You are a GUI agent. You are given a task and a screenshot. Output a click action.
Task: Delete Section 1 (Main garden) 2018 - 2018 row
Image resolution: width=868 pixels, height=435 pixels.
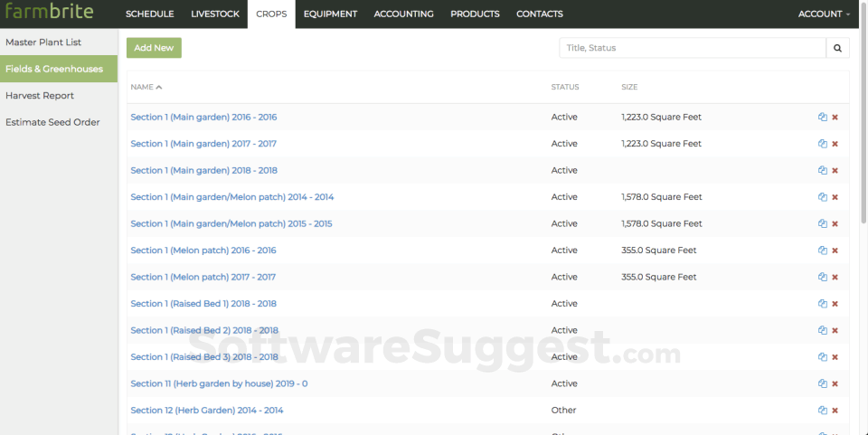tap(835, 170)
